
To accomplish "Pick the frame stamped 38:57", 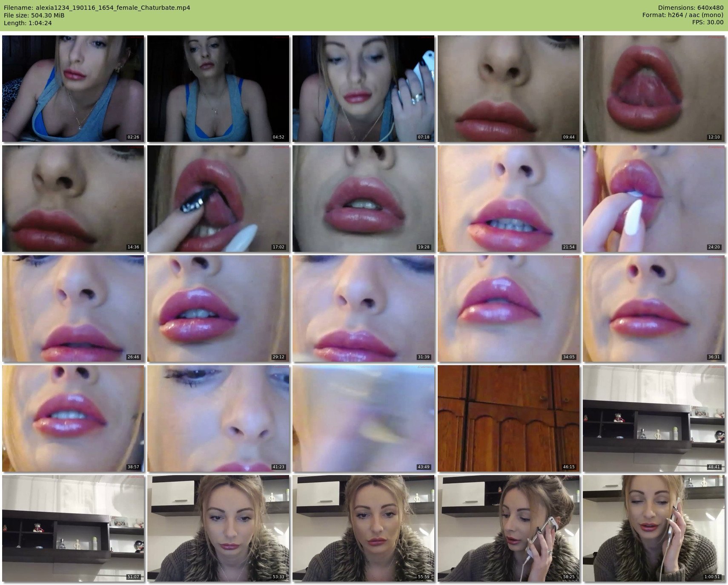I will (73, 418).
